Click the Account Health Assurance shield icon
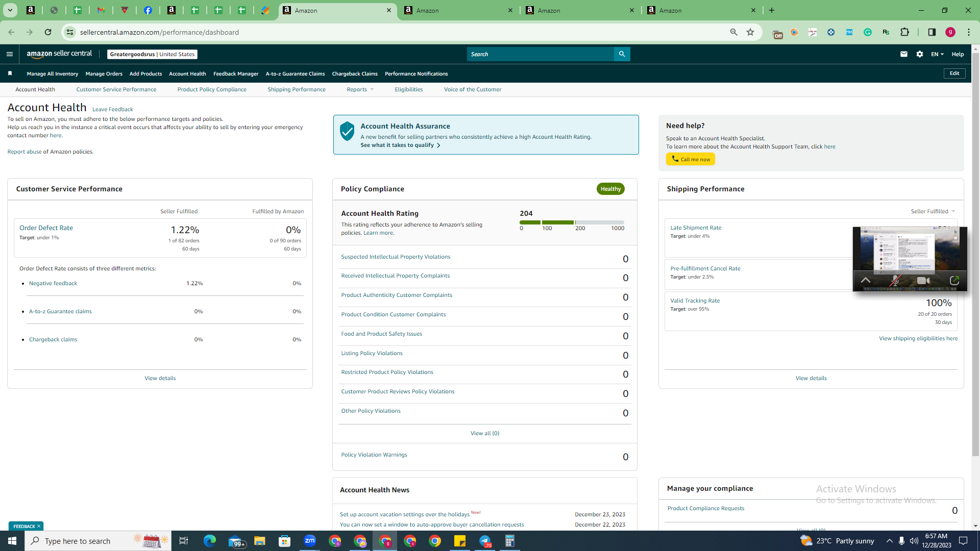The width and height of the screenshot is (980, 551). point(347,131)
